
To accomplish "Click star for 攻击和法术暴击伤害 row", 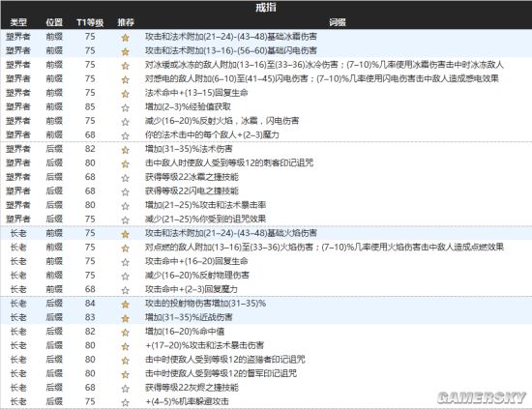I will pyautogui.click(x=125, y=346).
